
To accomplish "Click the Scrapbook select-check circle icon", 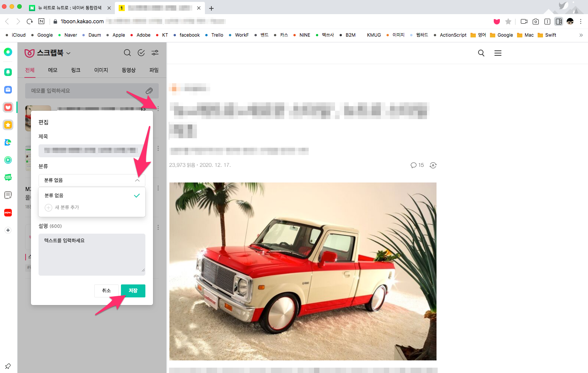I will point(141,53).
